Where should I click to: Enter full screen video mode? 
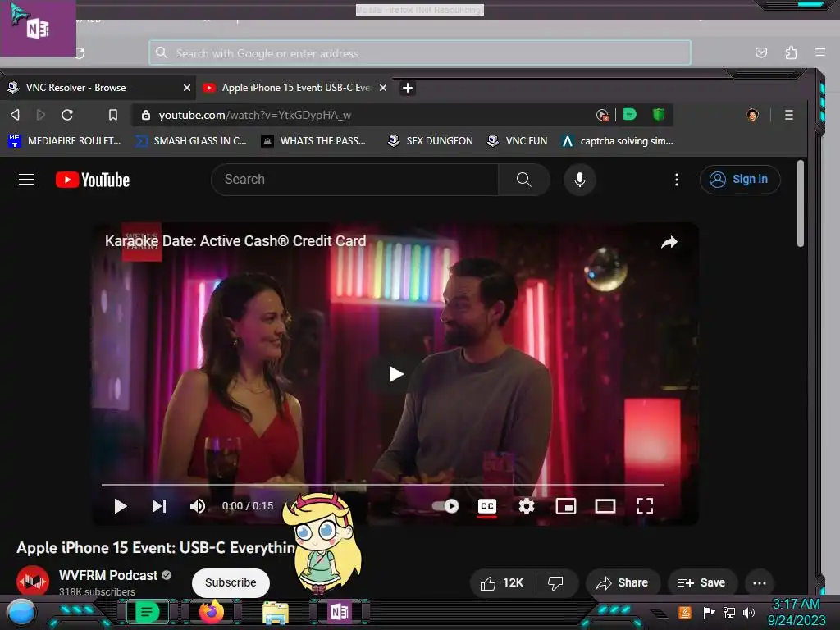[645, 506]
